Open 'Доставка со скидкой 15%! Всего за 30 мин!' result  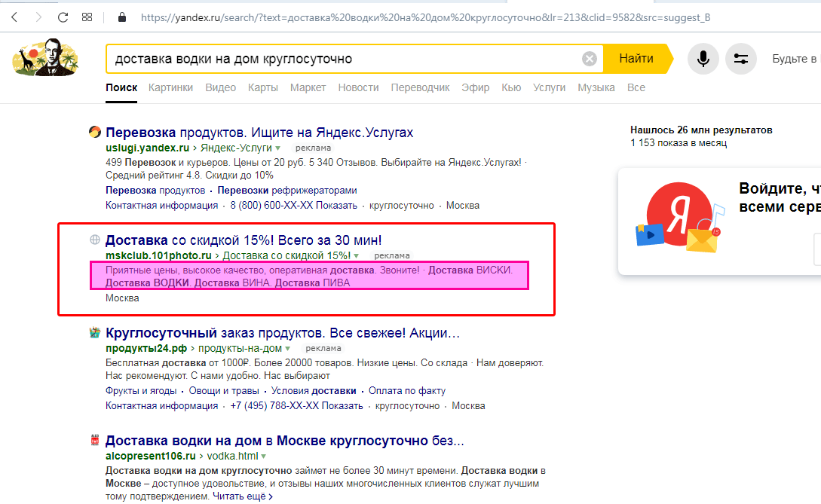[x=244, y=240]
